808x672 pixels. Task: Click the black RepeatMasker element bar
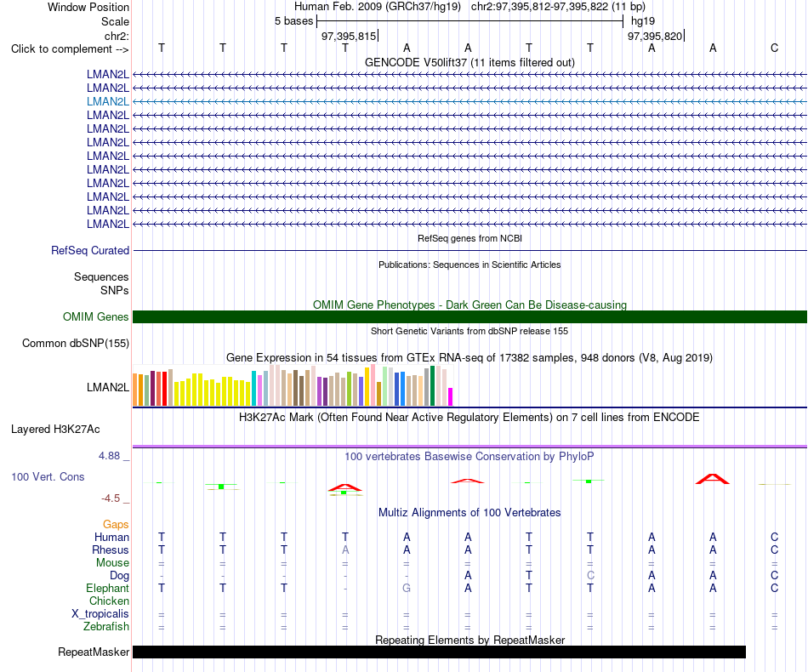[439, 652]
